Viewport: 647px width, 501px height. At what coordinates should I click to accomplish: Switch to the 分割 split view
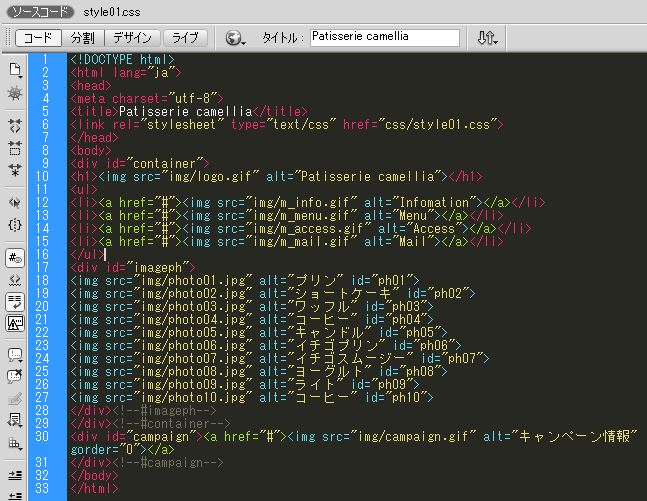point(83,38)
